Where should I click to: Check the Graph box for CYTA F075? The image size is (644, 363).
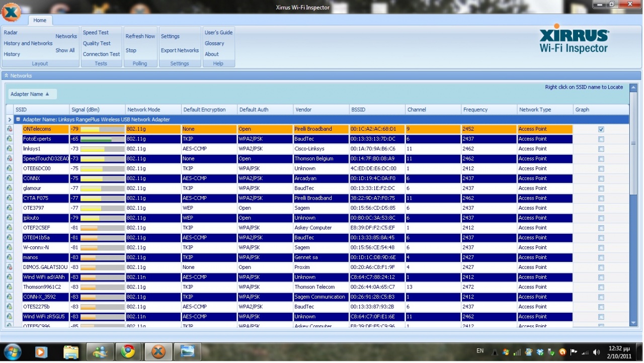coord(601,198)
